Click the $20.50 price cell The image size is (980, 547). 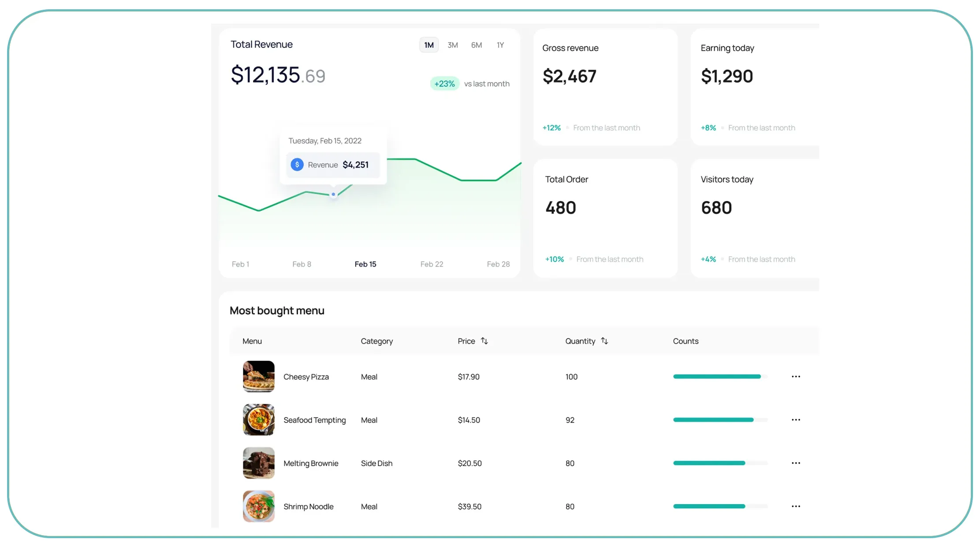[x=470, y=463]
